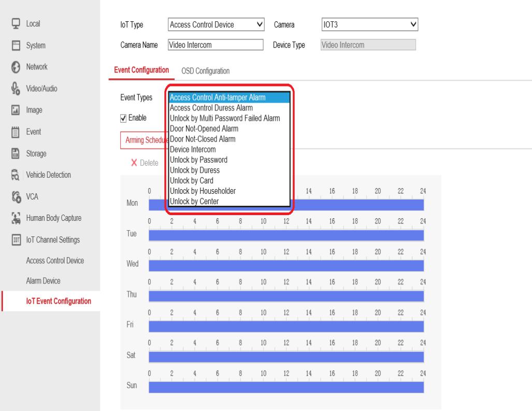The width and height of the screenshot is (532, 411).
Task: Select the Network globe icon
Action: 16,67
